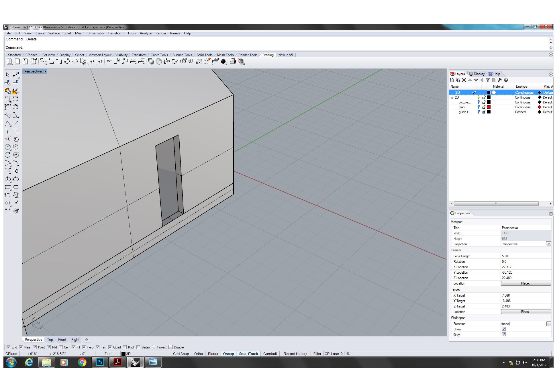Click the layer tools hammer icon

pyautogui.click(x=500, y=80)
